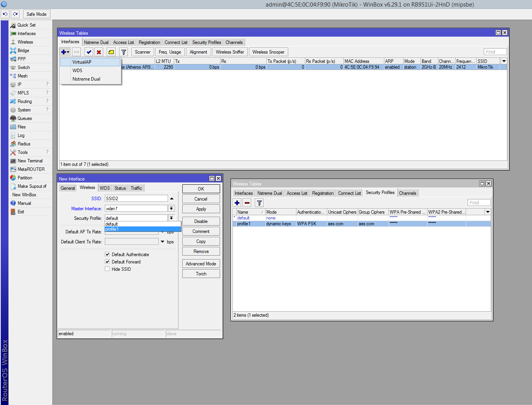532x405 pixels.
Task: Click the Torch button
Action: coord(201,274)
